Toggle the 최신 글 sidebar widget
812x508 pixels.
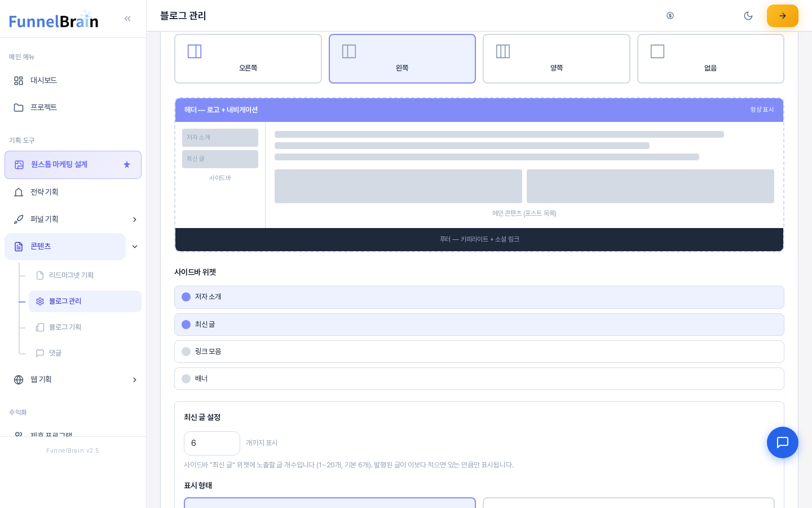point(479,325)
